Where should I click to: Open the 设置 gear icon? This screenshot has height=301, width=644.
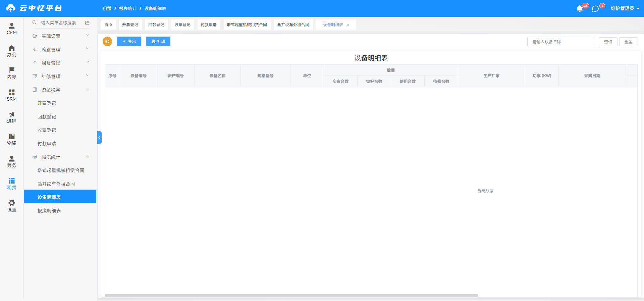(12, 203)
